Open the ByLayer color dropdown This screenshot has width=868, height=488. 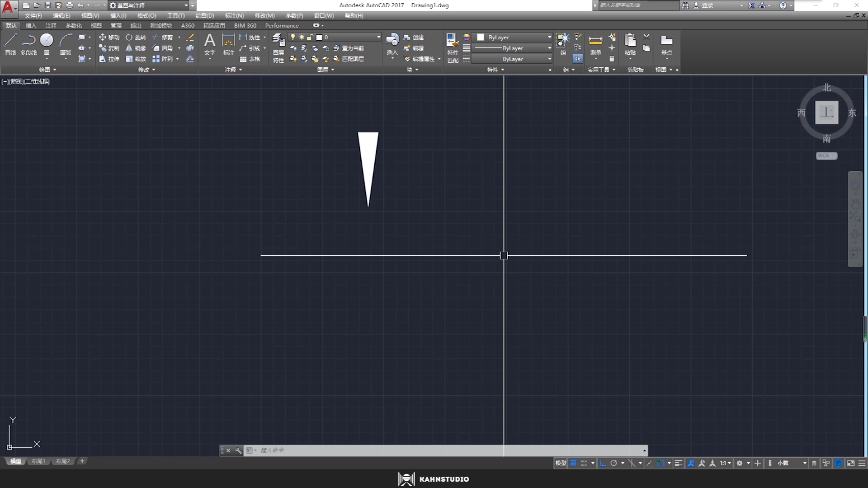(x=513, y=37)
